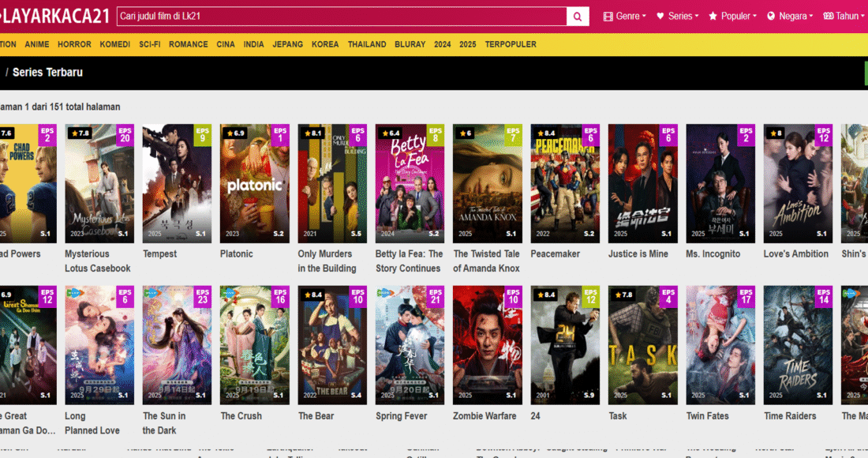Click the EPS 20 badge on Mysterious Lotus Casebook
The height and width of the screenshot is (458, 868).
point(125,135)
